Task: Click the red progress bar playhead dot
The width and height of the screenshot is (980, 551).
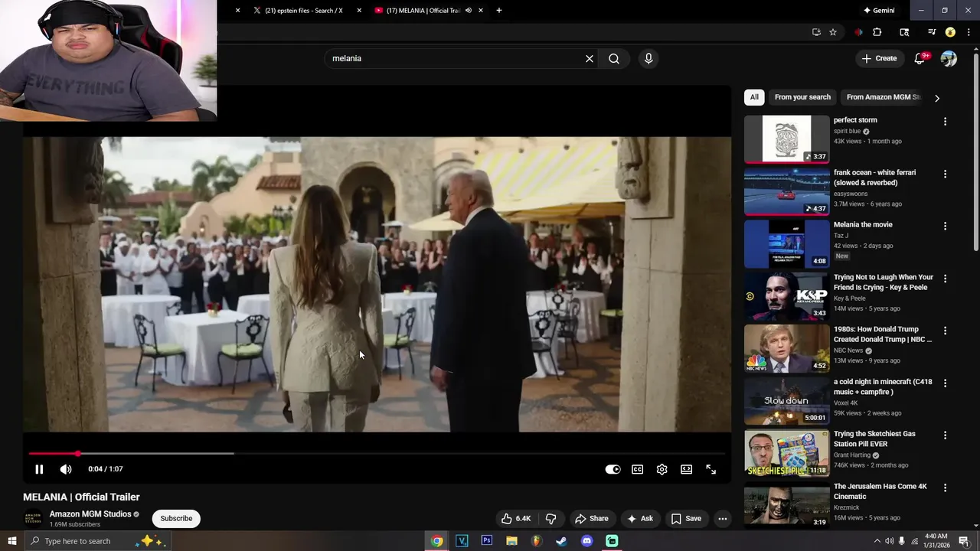Action: [x=77, y=454]
